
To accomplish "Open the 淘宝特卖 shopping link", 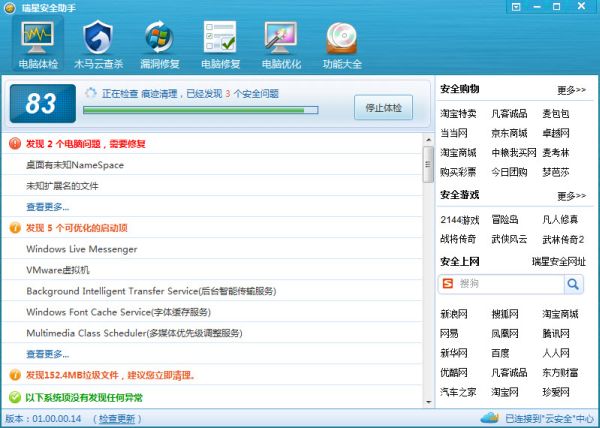I will pos(458,114).
